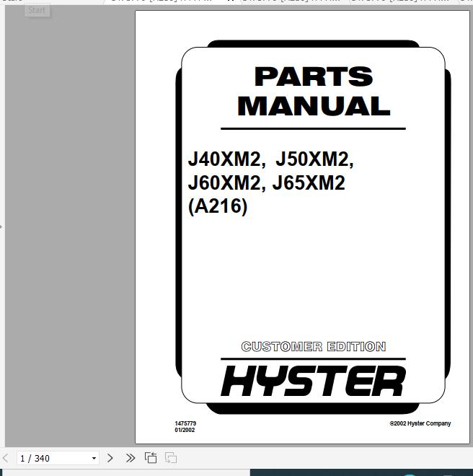
Task: Click the greyed Start button
Action: point(37,10)
